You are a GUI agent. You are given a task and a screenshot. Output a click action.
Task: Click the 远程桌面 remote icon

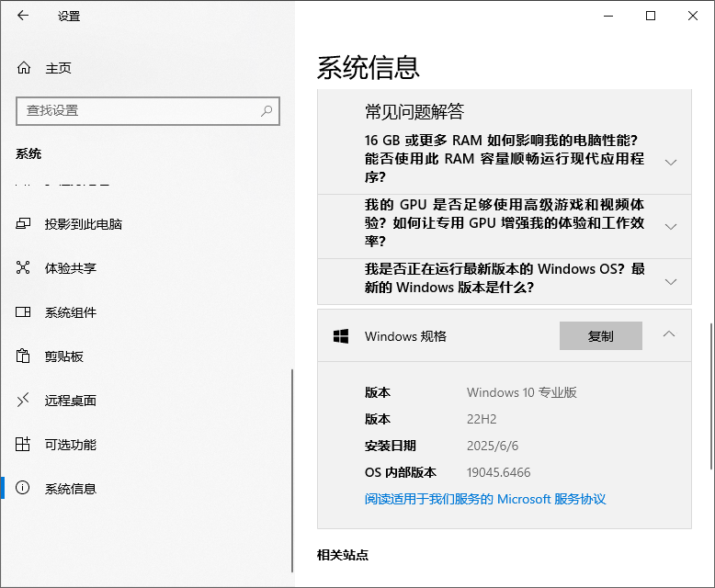click(x=23, y=401)
